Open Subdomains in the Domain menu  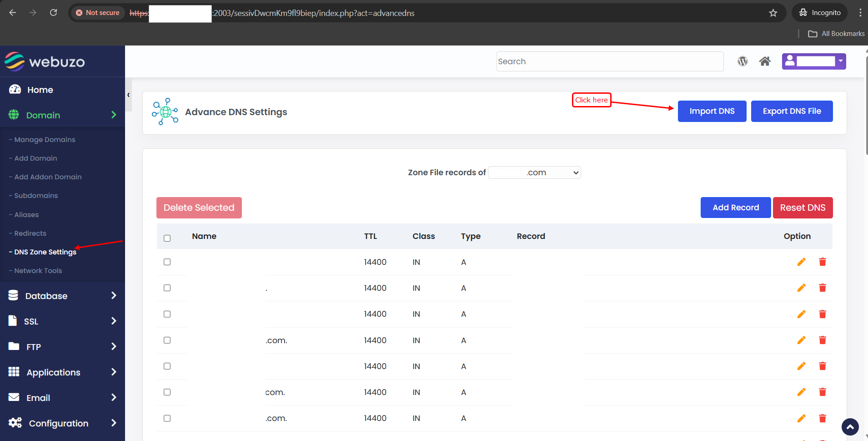coord(36,196)
